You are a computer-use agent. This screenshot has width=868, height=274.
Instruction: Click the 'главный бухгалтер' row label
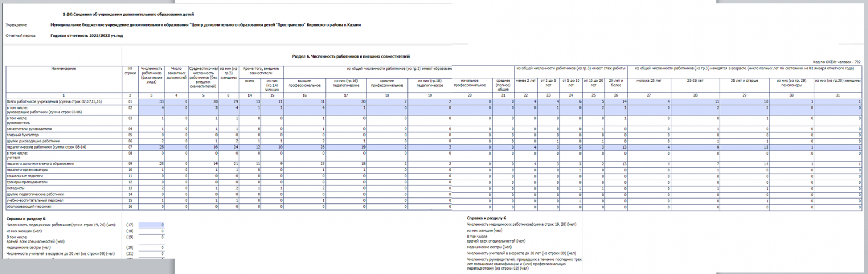(23, 135)
